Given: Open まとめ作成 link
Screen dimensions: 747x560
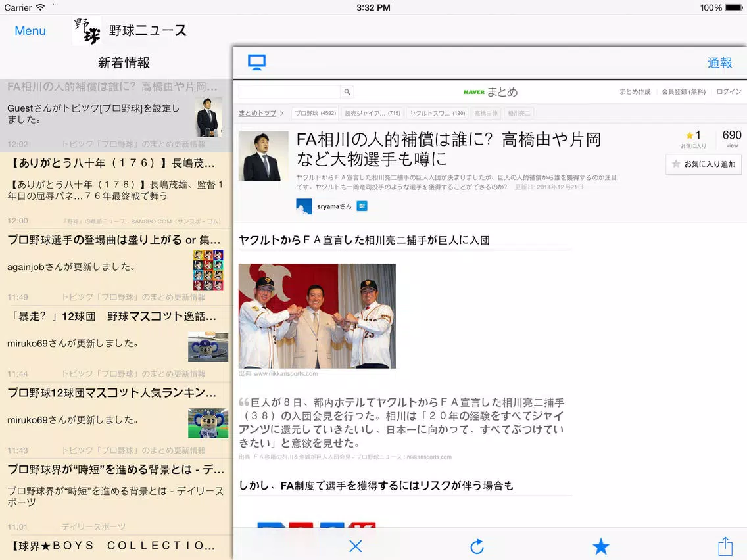Looking at the screenshot, I should (x=635, y=92).
